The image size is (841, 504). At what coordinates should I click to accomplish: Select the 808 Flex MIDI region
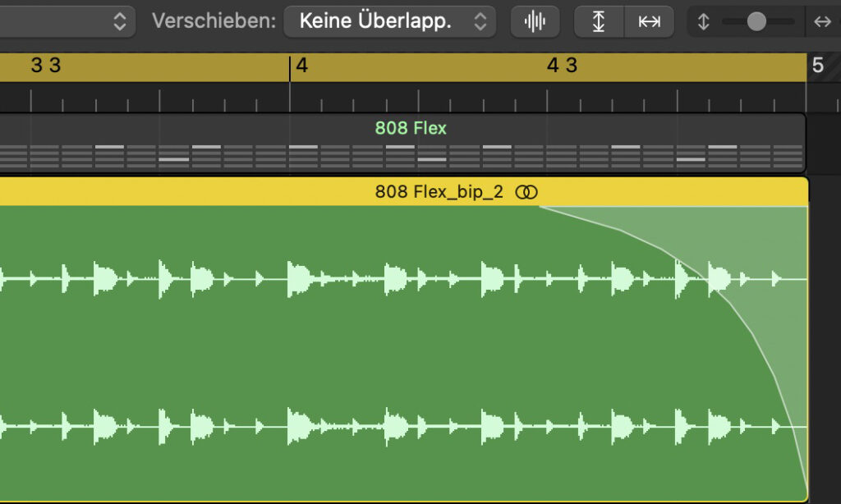tap(402, 143)
